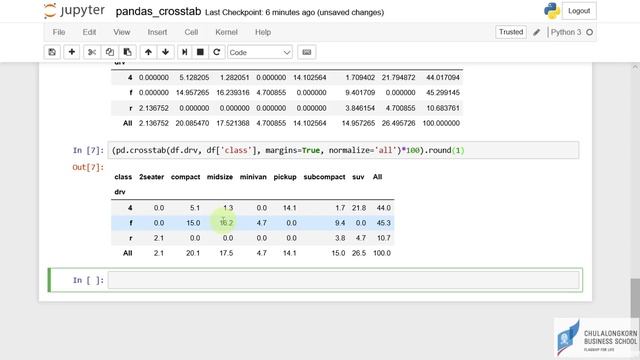Paste cells below icon

click(127, 52)
